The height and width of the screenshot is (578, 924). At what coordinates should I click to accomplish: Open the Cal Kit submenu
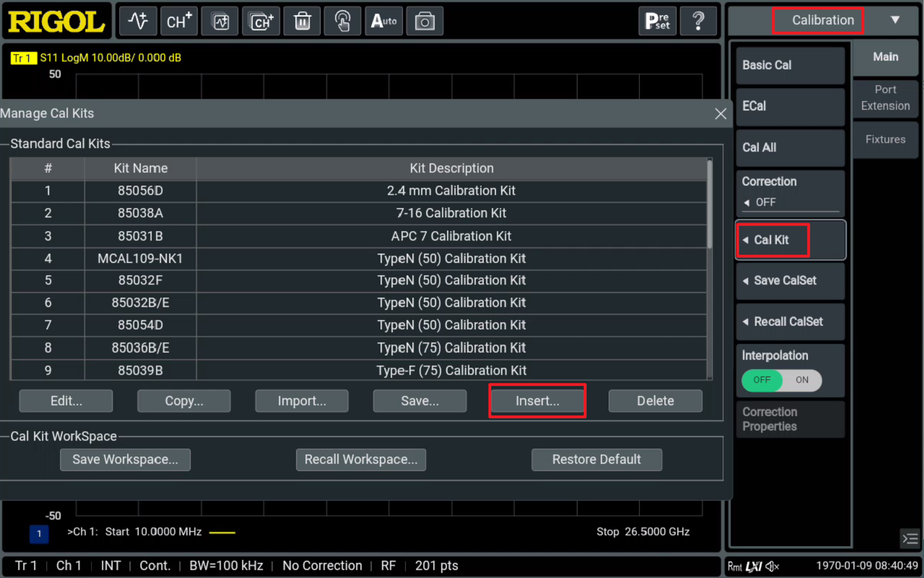tap(790, 240)
